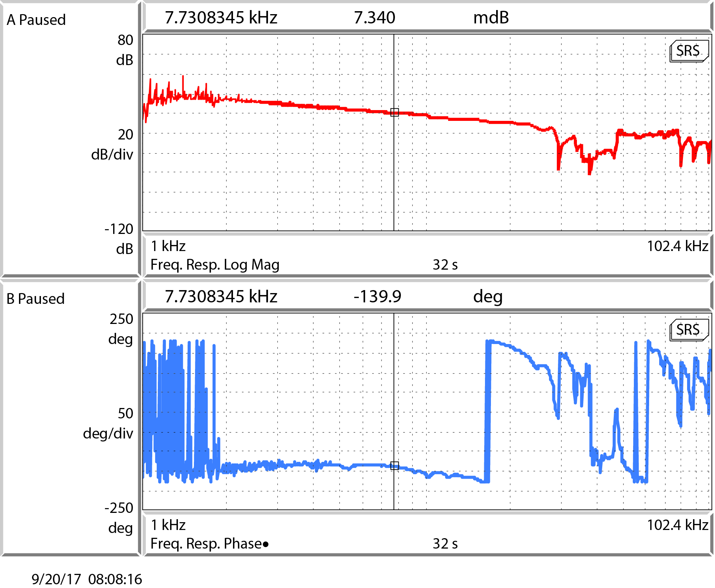The height and width of the screenshot is (588, 715).
Task: Click the 7.340 mdB marker readout
Action: tap(374, 17)
